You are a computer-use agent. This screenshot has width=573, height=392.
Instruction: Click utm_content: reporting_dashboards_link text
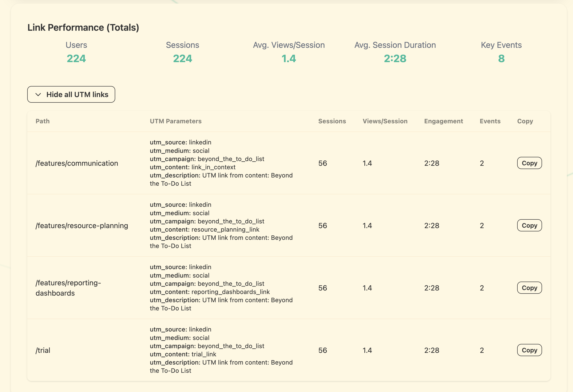pos(210,292)
